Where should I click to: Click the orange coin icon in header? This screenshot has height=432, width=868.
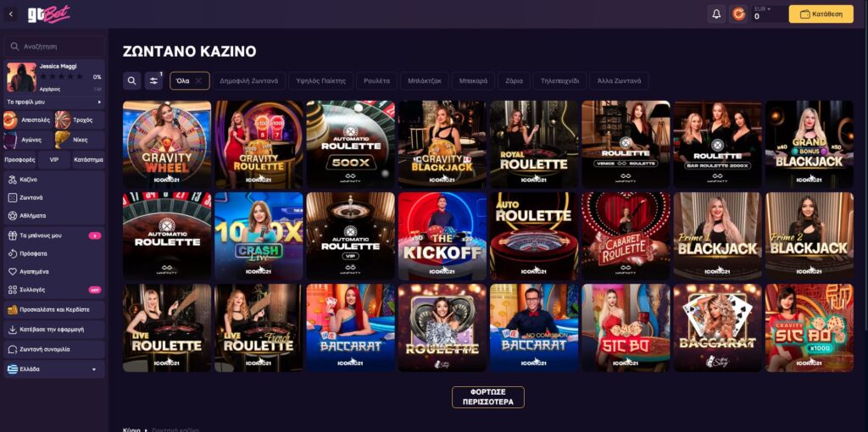pos(738,14)
